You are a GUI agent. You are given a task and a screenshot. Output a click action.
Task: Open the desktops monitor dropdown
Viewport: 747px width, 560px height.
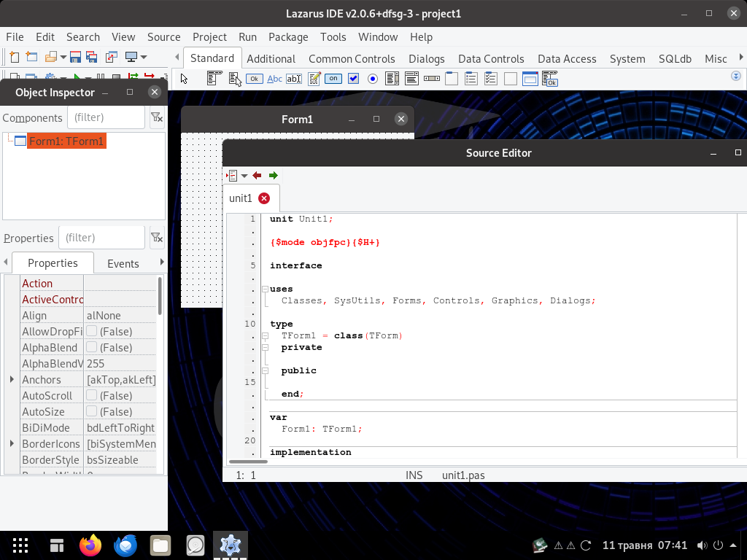click(144, 57)
